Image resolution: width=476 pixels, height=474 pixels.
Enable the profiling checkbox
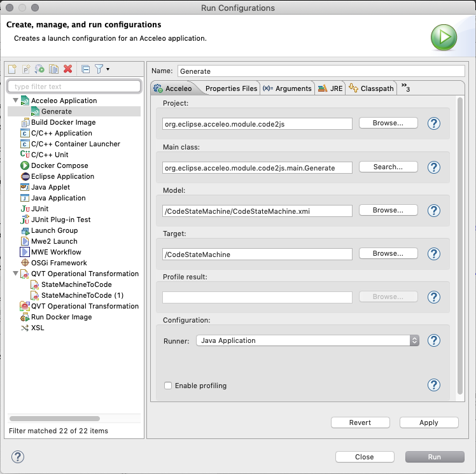tap(168, 386)
